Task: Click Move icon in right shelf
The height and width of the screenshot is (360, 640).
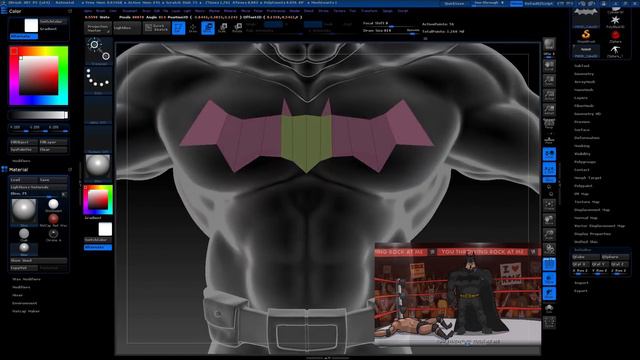Action: 549,220
